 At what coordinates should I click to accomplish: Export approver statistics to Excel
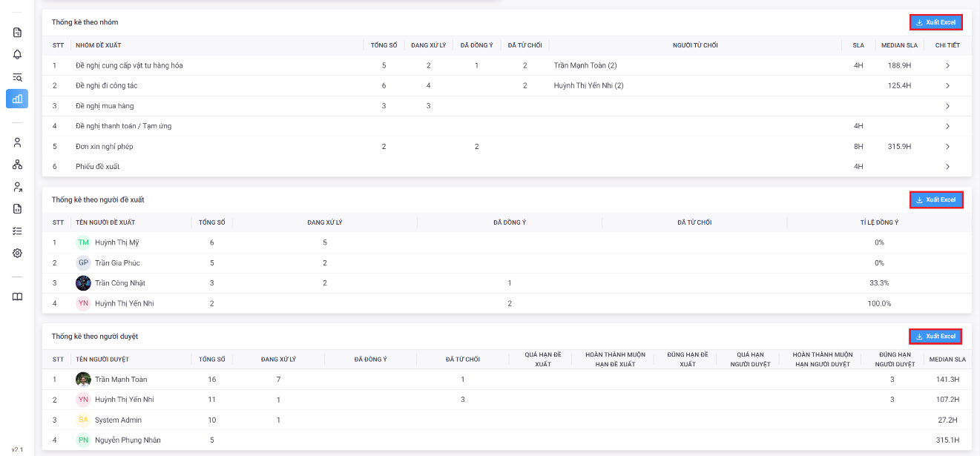pyautogui.click(x=936, y=337)
